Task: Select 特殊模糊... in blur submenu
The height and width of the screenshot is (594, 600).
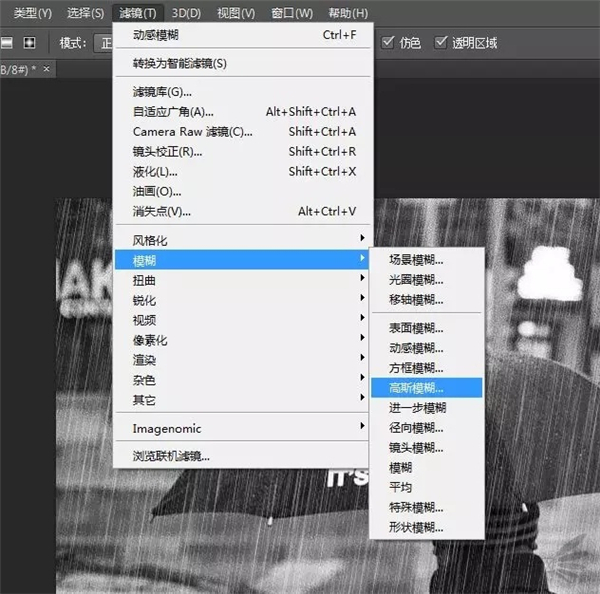Action: tap(427, 507)
